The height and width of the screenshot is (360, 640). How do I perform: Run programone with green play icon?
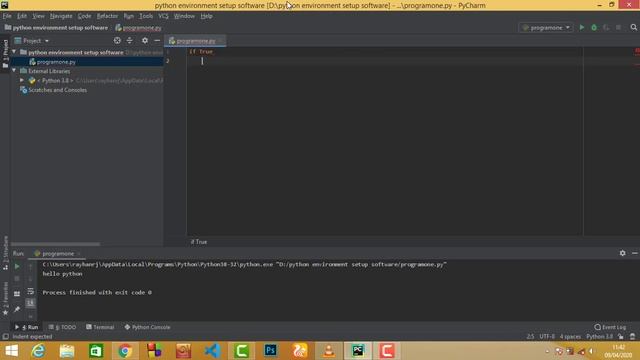point(582,27)
